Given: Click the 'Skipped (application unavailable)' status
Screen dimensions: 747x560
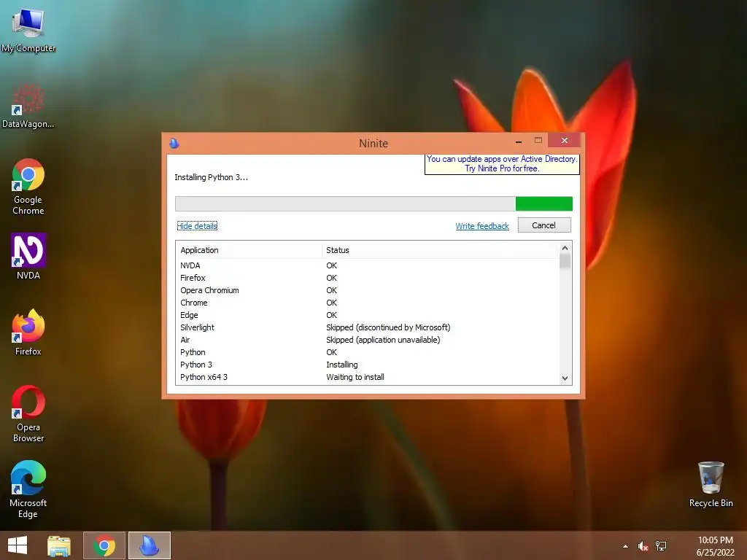Looking at the screenshot, I should click(383, 340).
